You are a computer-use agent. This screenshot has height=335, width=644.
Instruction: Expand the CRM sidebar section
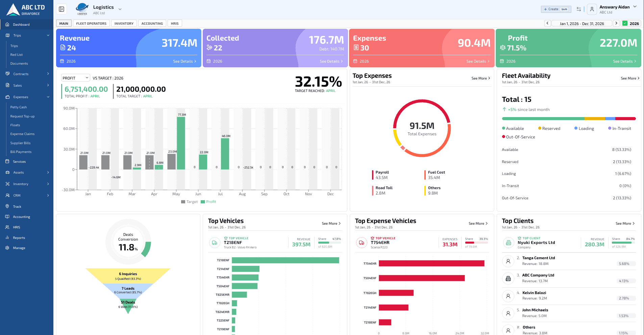click(x=48, y=195)
